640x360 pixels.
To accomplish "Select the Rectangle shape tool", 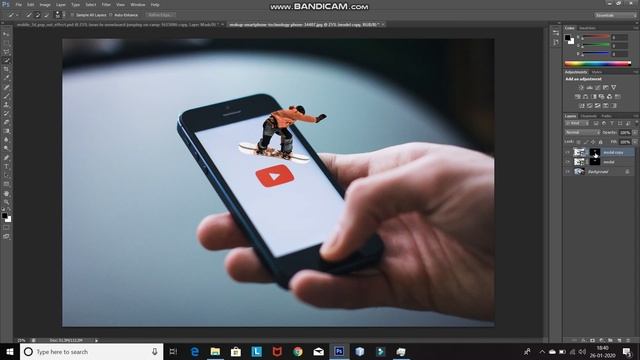I will tap(6, 184).
